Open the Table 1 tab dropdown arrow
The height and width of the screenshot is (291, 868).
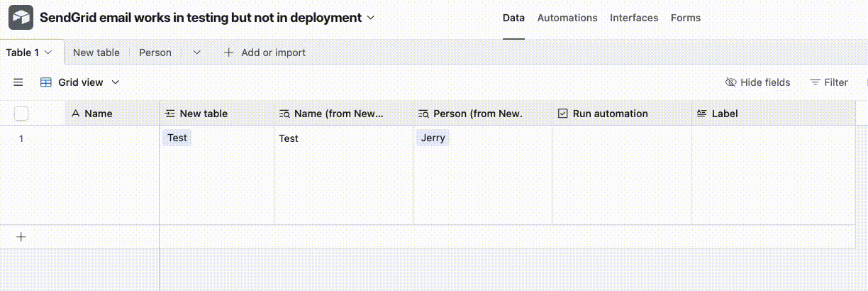click(x=48, y=53)
